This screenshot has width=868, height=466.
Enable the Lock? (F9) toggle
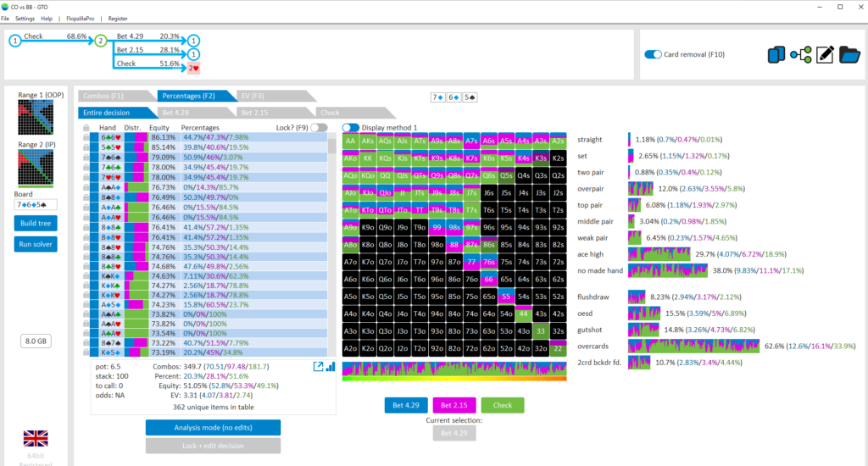click(x=319, y=127)
